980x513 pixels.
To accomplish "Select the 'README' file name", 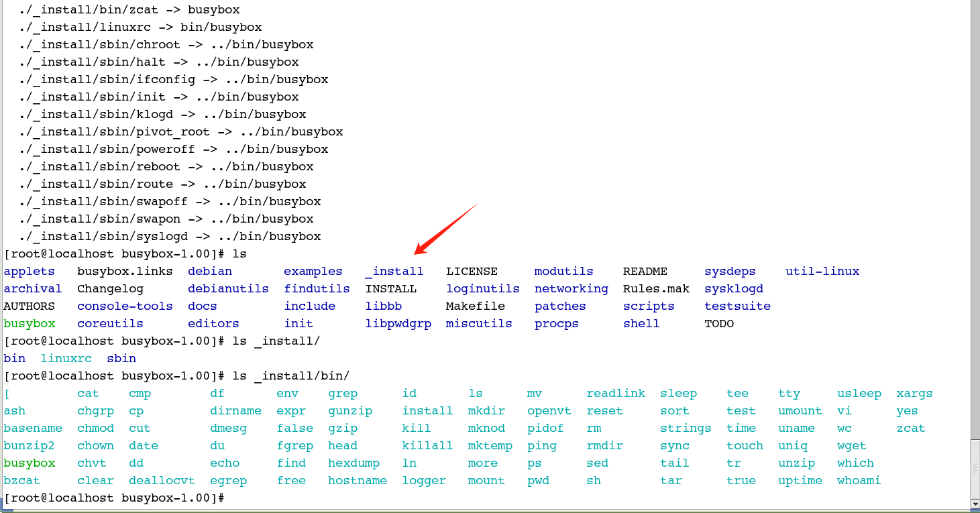I will [x=645, y=272].
